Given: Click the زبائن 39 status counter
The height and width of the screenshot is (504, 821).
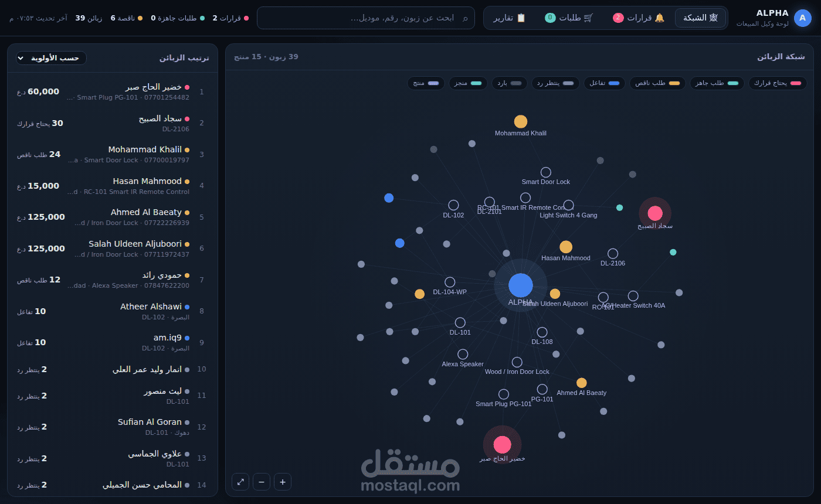Looking at the screenshot, I should pyautogui.click(x=89, y=18).
